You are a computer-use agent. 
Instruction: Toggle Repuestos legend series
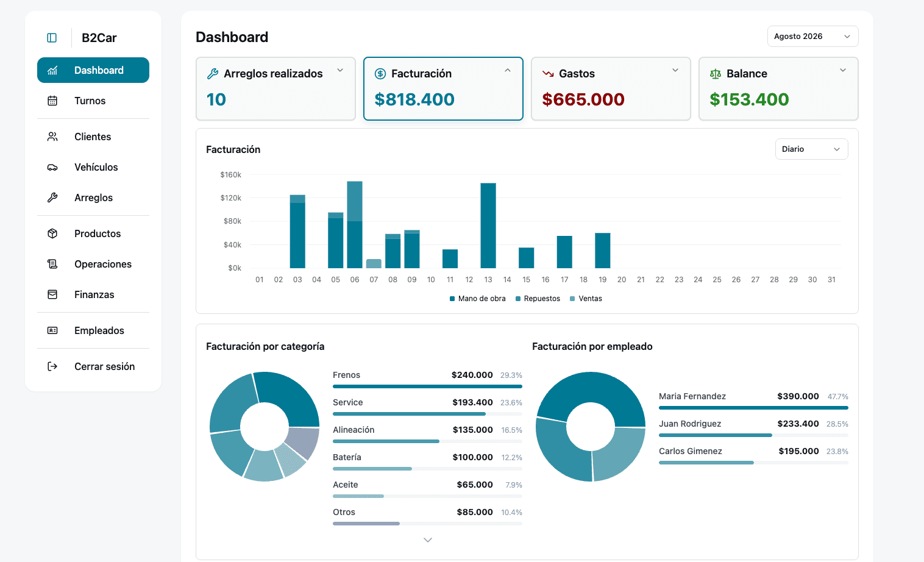coord(538,299)
